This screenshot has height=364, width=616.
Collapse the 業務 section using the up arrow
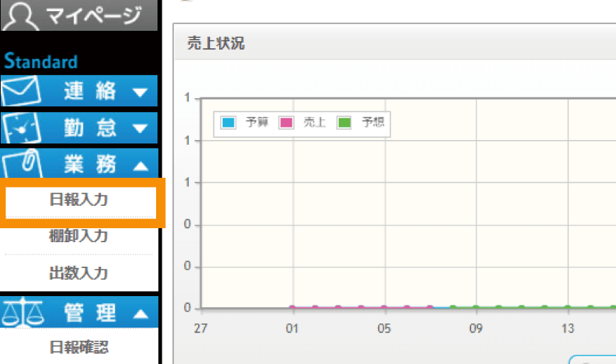pos(140,165)
